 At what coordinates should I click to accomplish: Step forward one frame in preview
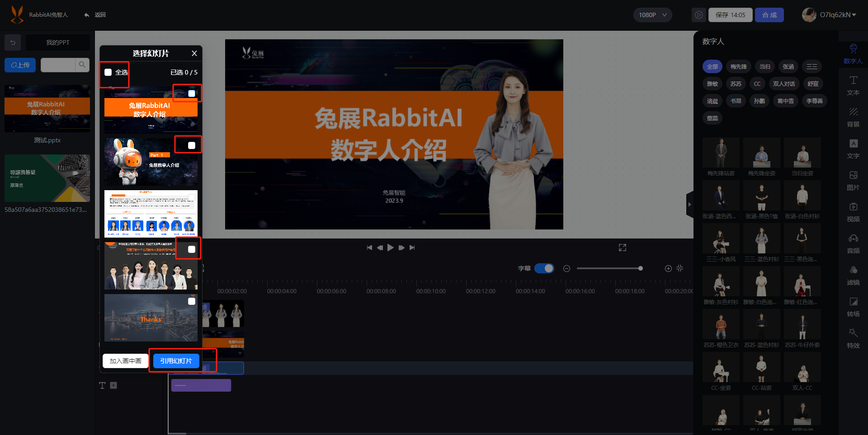401,248
